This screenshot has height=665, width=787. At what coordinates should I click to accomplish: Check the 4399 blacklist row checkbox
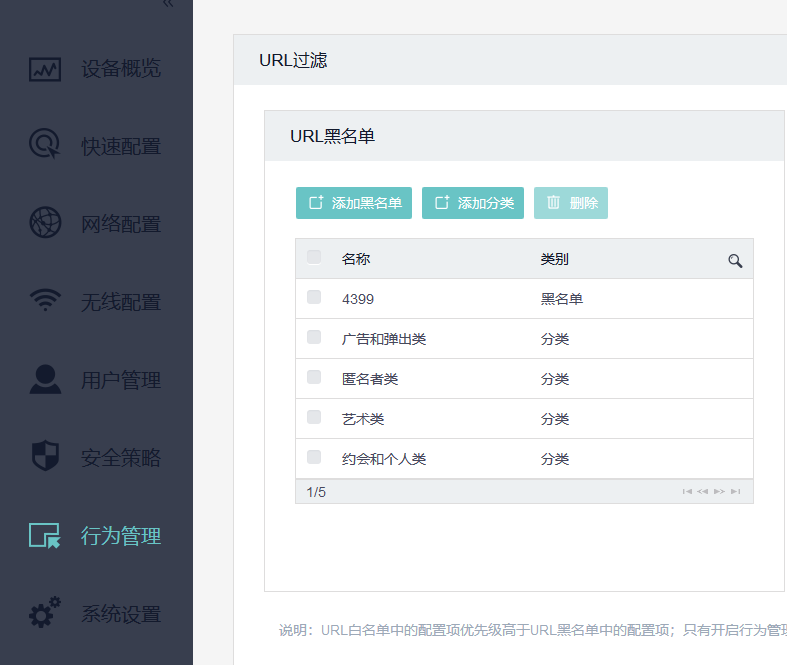pyautogui.click(x=314, y=297)
